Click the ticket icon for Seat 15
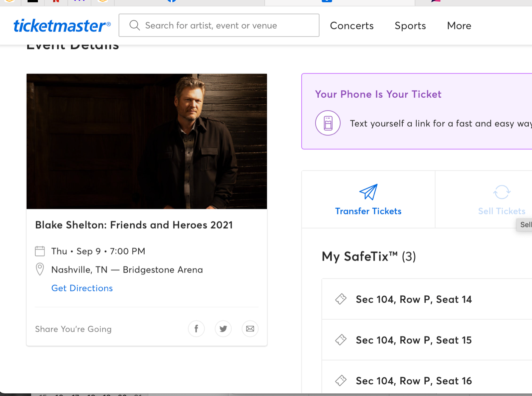Image resolution: width=532 pixels, height=396 pixels. (x=341, y=340)
